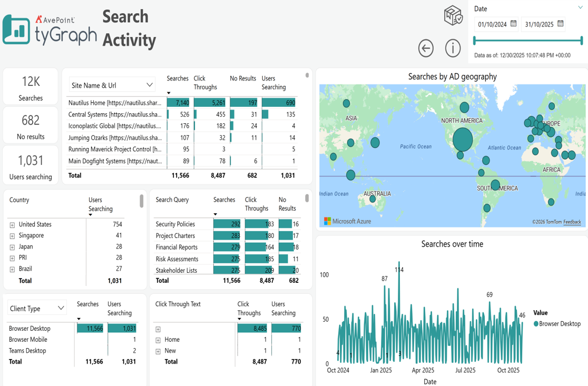Screen dimensions: 588x386
Task: Expand the Home click through row
Action: (x=158, y=340)
